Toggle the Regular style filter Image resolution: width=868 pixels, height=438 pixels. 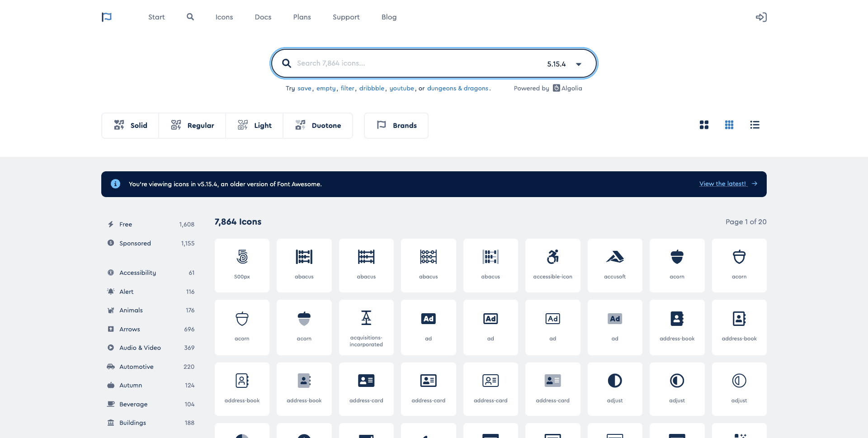[x=192, y=126]
